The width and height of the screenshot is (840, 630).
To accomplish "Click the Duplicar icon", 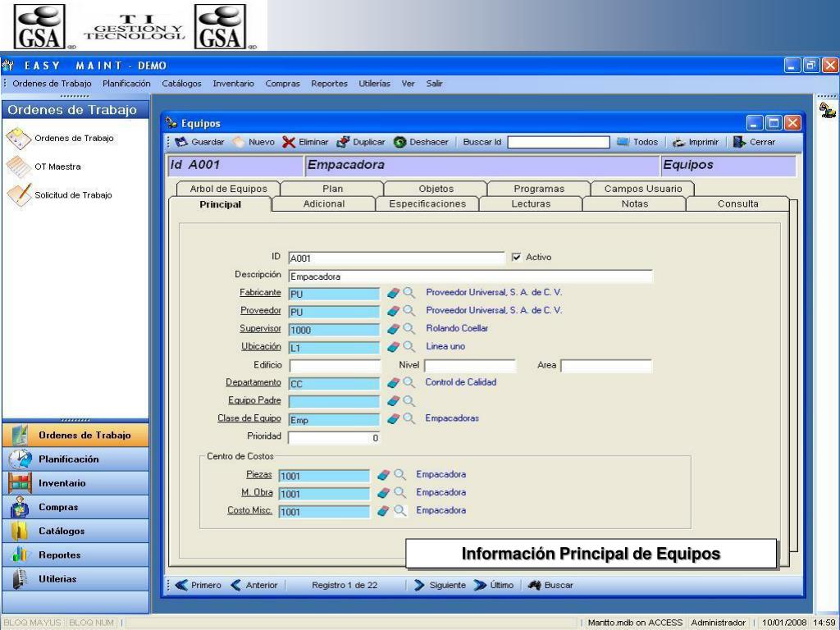I will coord(343,142).
